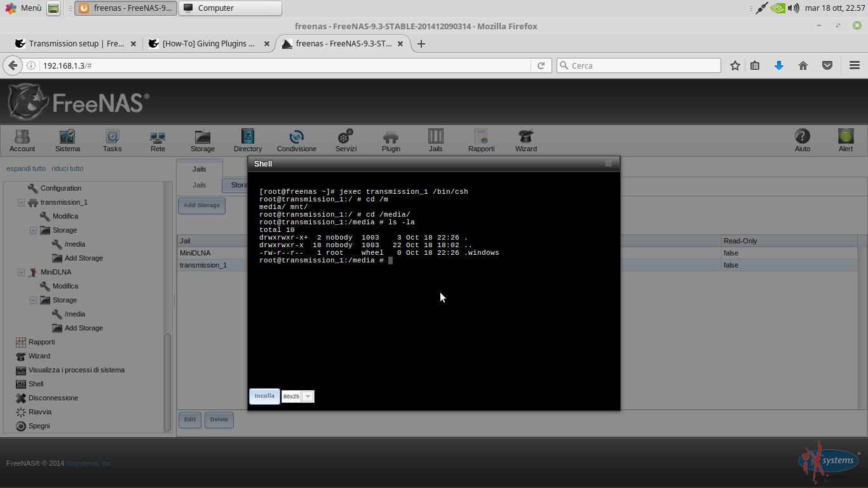Click the espandi tutto link
Screen dimensions: 868x488
click(x=26, y=168)
